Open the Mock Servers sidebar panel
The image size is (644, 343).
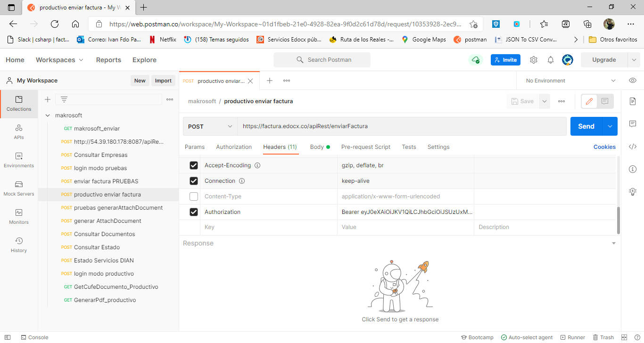pyautogui.click(x=19, y=188)
